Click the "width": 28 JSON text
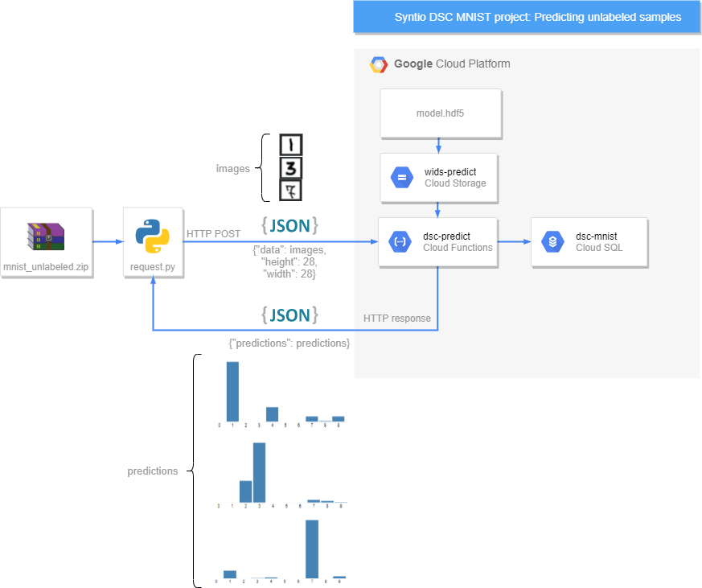Image resolution: width=702 pixels, height=588 pixels. 289,274
